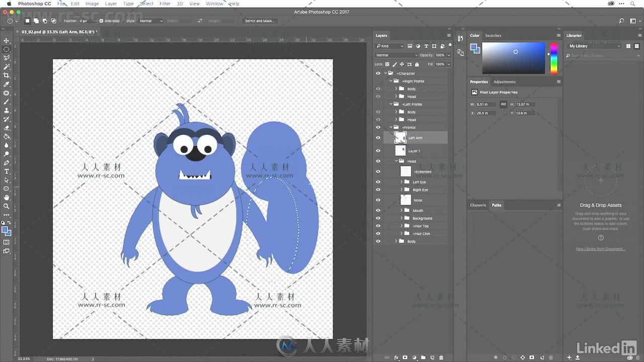Open the blend mode Normal dropdown
Image resolution: width=644 pixels, height=362 pixels.
[x=396, y=55]
